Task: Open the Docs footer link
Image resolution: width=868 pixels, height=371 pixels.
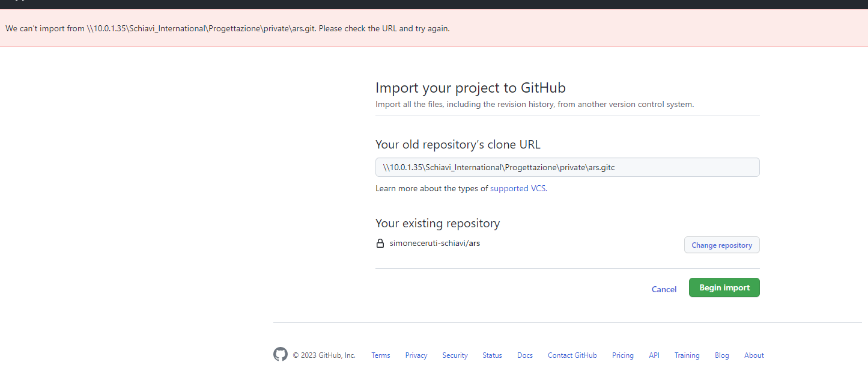Action: coord(525,355)
